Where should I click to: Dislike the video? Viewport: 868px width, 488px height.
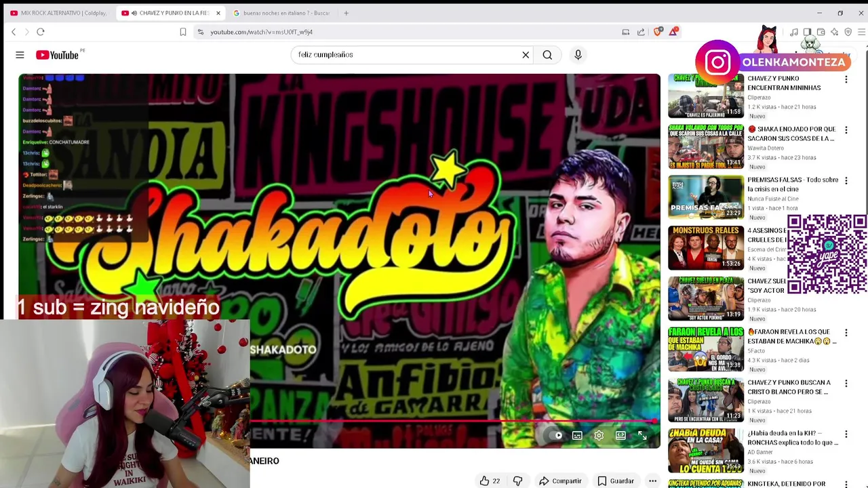pos(517,481)
